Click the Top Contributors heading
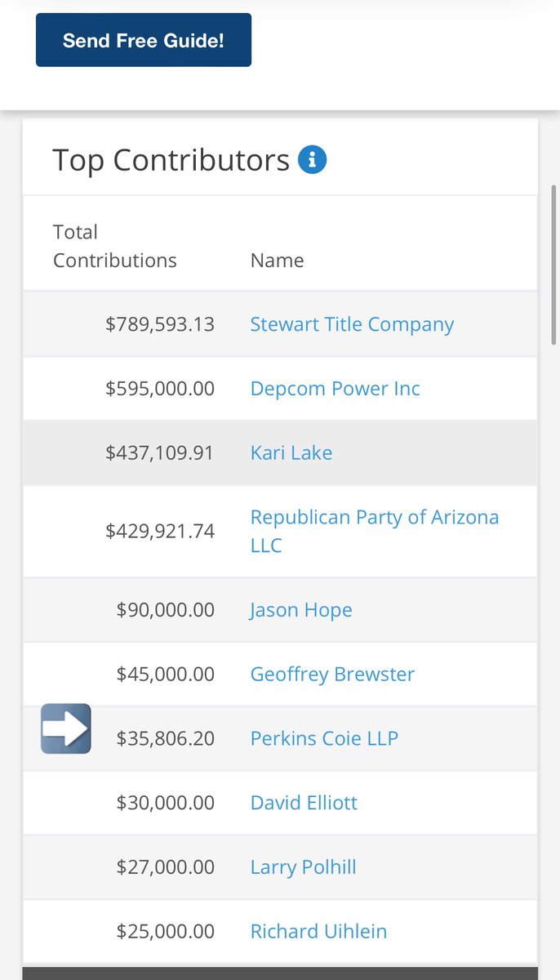Image resolution: width=560 pixels, height=980 pixels. click(x=171, y=160)
